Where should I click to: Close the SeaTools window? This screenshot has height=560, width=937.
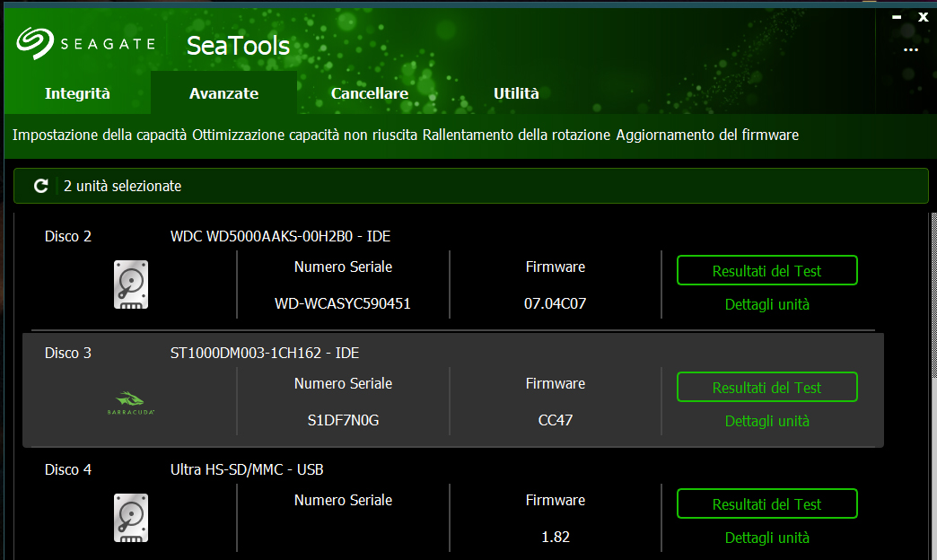pos(924,17)
